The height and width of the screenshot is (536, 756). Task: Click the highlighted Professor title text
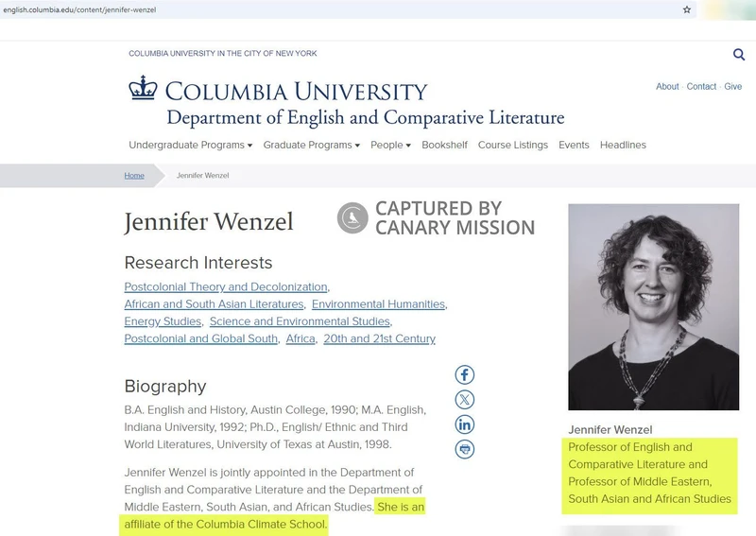649,473
